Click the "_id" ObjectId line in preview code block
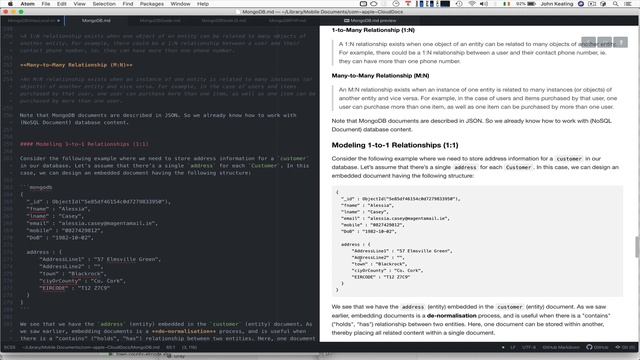 pos(400,199)
